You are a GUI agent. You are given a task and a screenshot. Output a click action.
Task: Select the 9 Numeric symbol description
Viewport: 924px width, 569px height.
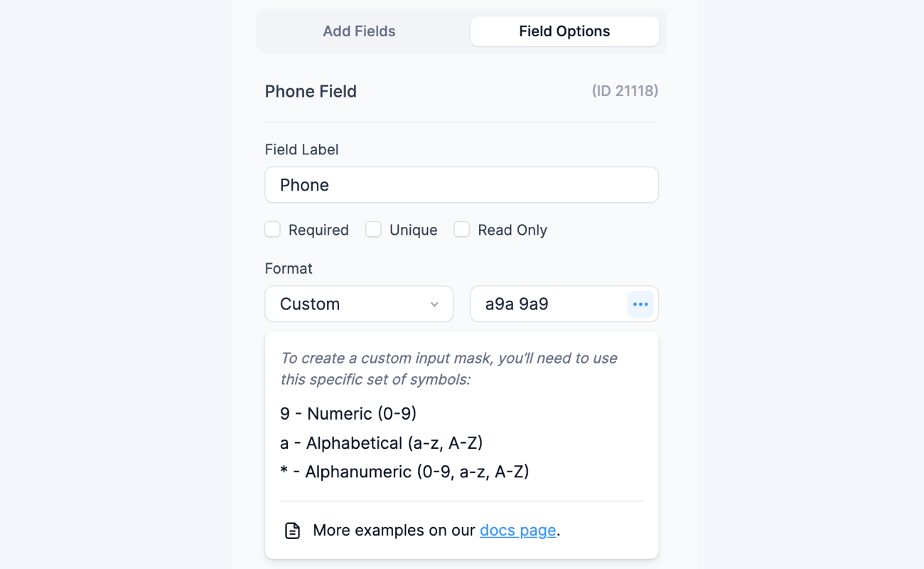tap(348, 413)
